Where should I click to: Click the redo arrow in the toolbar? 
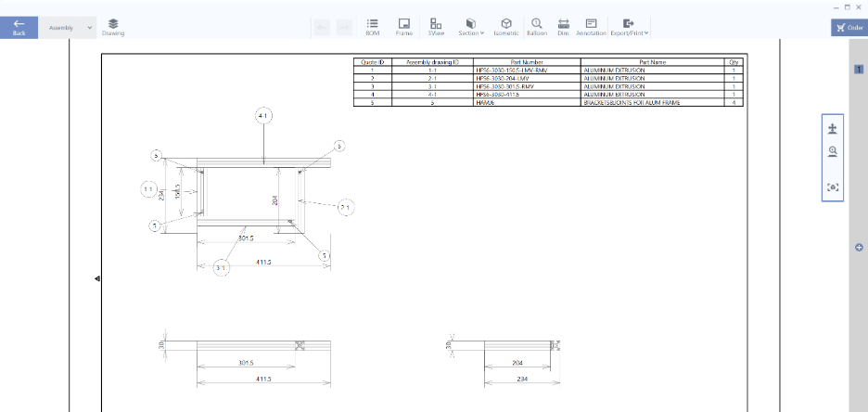point(344,27)
